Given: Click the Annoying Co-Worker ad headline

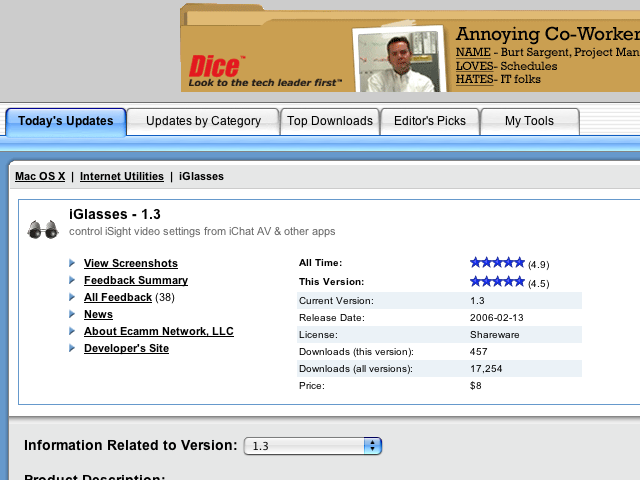Looking at the screenshot, I should click(x=548, y=34).
